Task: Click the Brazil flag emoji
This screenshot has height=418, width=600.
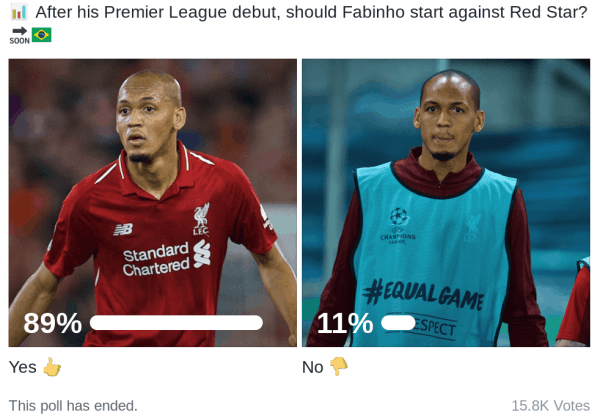Action: pyautogui.click(x=41, y=35)
